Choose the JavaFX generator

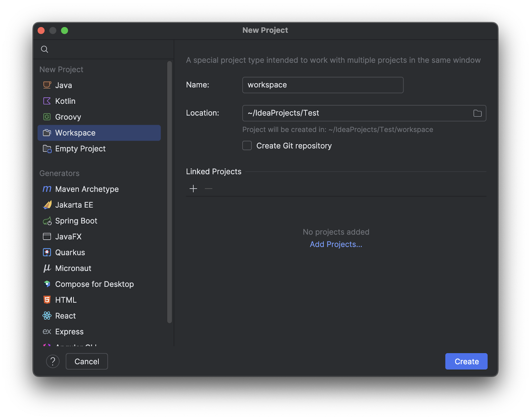click(99, 237)
